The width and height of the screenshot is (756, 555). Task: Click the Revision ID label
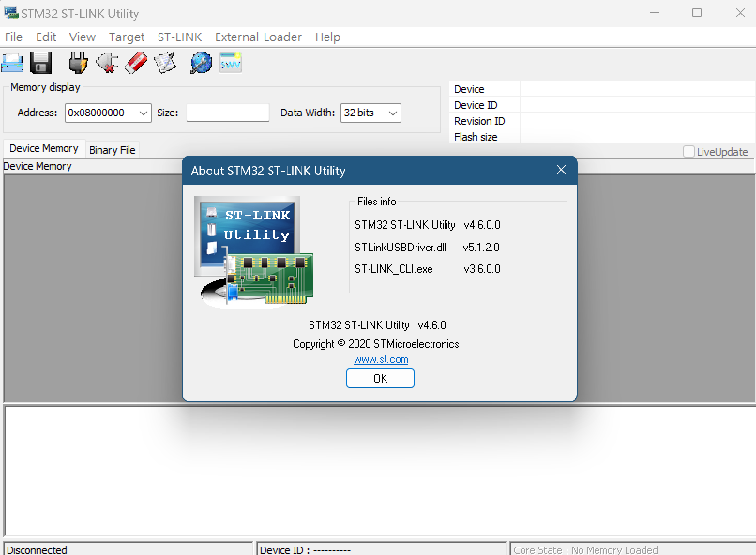[x=479, y=121]
